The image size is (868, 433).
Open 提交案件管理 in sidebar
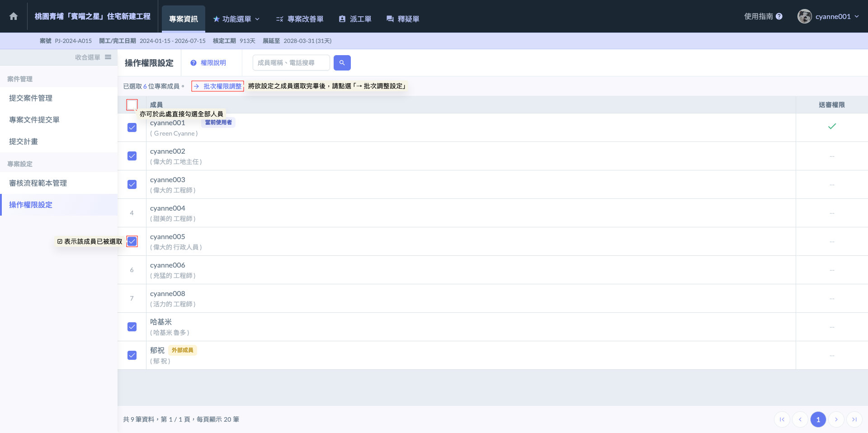pyautogui.click(x=59, y=98)
